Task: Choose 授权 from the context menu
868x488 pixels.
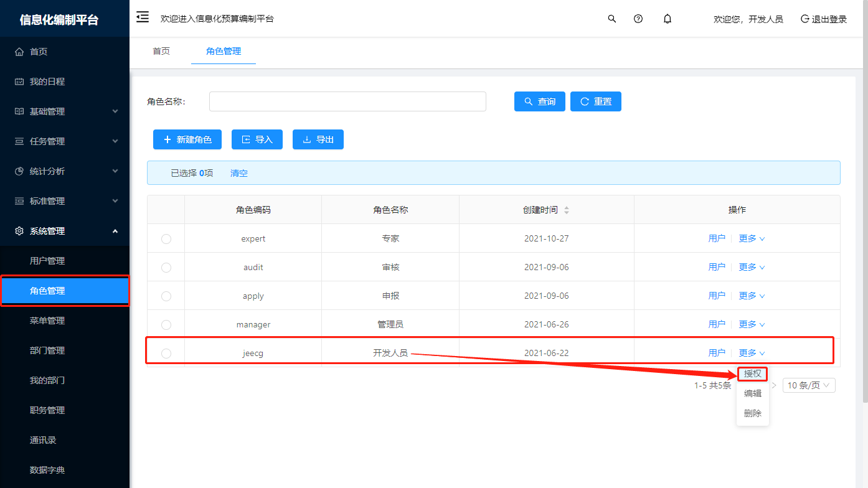Action: point(752,373)
